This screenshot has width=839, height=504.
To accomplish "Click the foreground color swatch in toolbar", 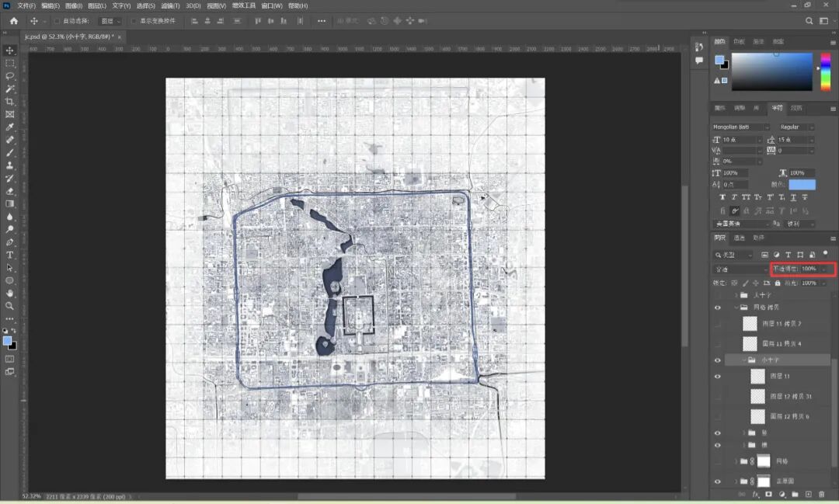I will (7, 342).
